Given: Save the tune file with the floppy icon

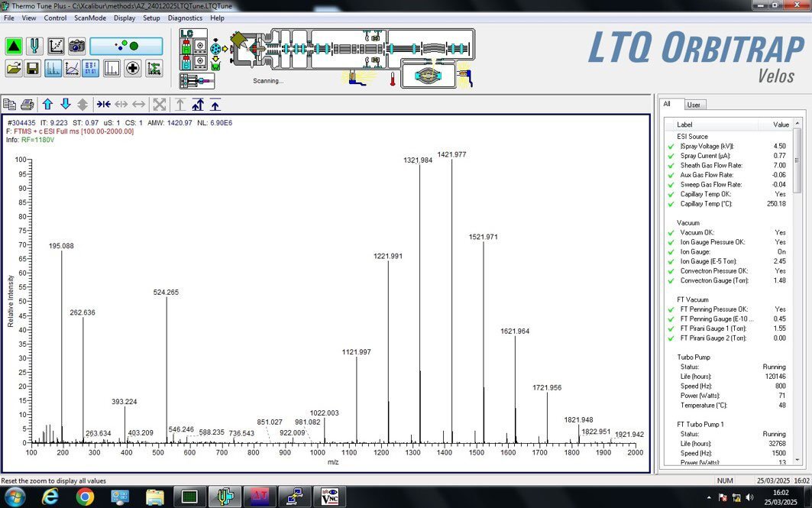Looking at the screenshot, I should coord(33,68).
